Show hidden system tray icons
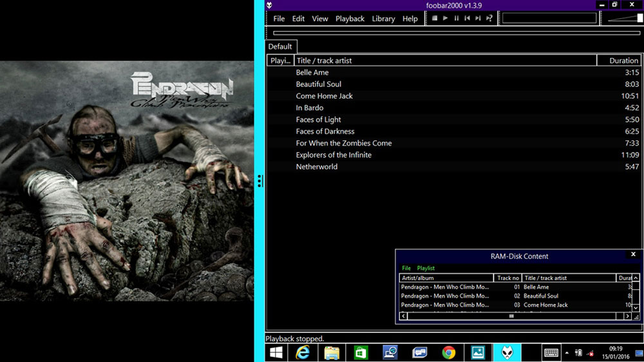644x362 pixels. point(567,352)
